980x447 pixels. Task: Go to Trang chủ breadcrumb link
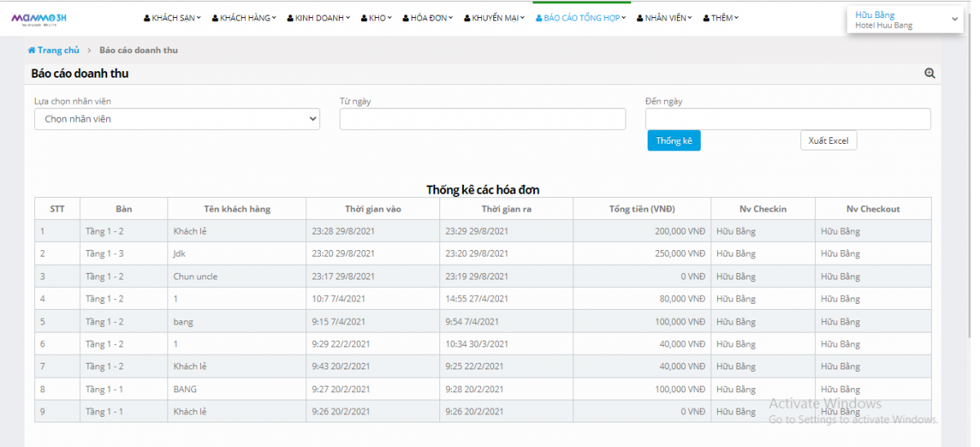pos(58,51)
